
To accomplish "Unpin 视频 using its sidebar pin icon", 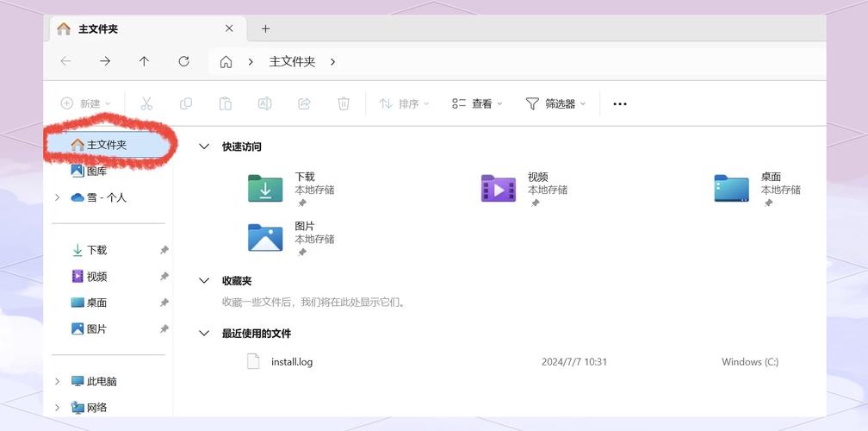I will tap(164, 276).
